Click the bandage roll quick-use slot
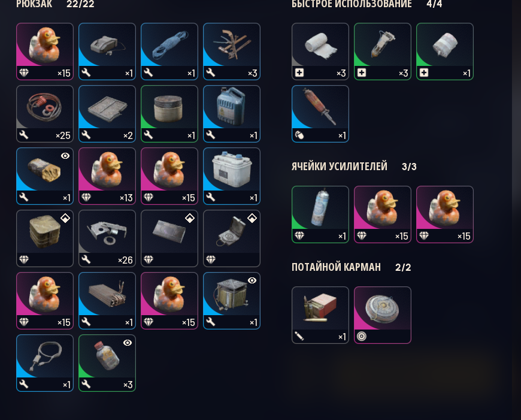The height and width of the screenshot is (420, 521). (320, 52)
